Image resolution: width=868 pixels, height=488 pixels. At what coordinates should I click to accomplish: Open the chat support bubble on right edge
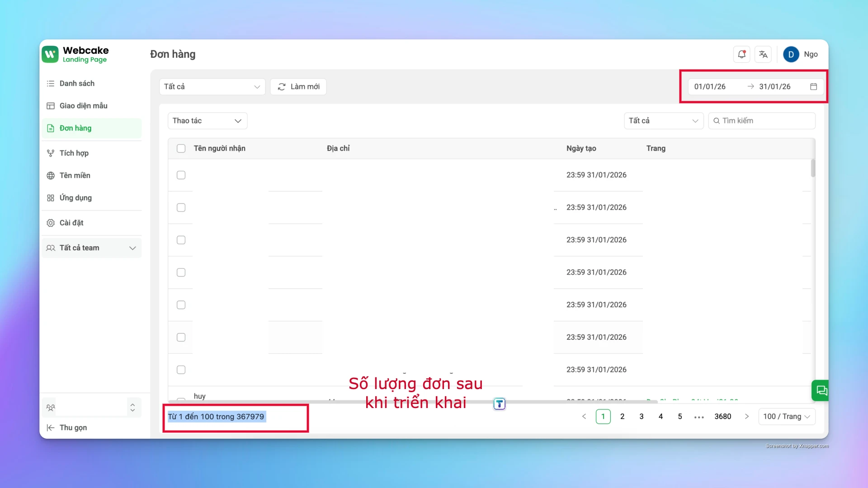click(821, 390)
